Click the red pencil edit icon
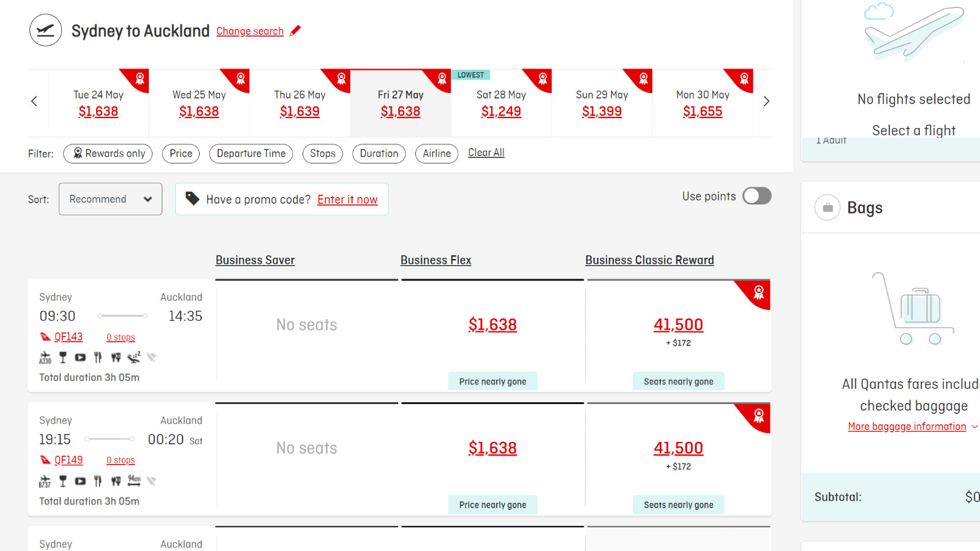The width and height of the screenshot is (980, 551). click(x=295, y=31)
